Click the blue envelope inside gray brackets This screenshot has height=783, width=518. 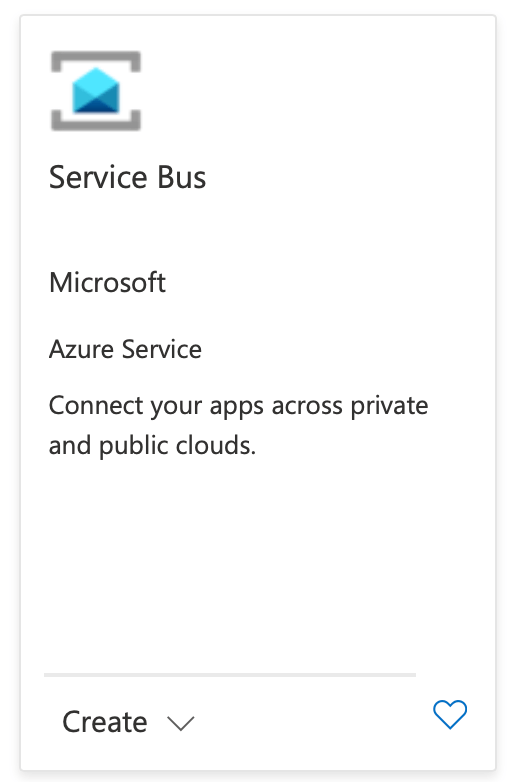click(x=96, y=91)
